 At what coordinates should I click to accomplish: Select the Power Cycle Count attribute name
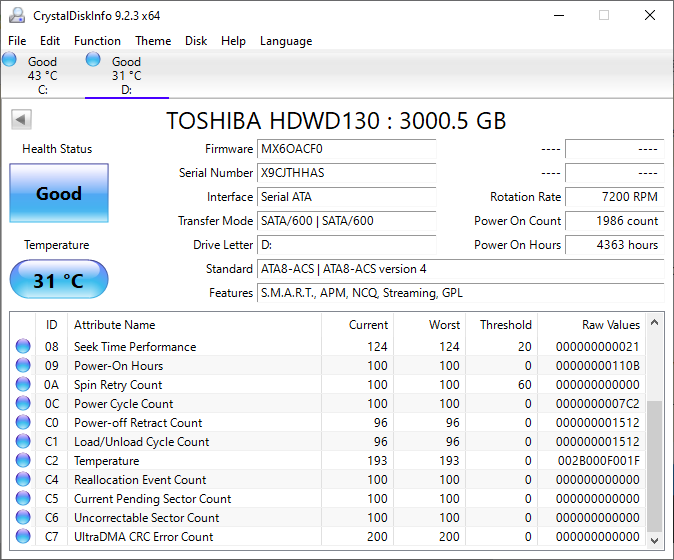pyautogui.click(x=124, y=404)
